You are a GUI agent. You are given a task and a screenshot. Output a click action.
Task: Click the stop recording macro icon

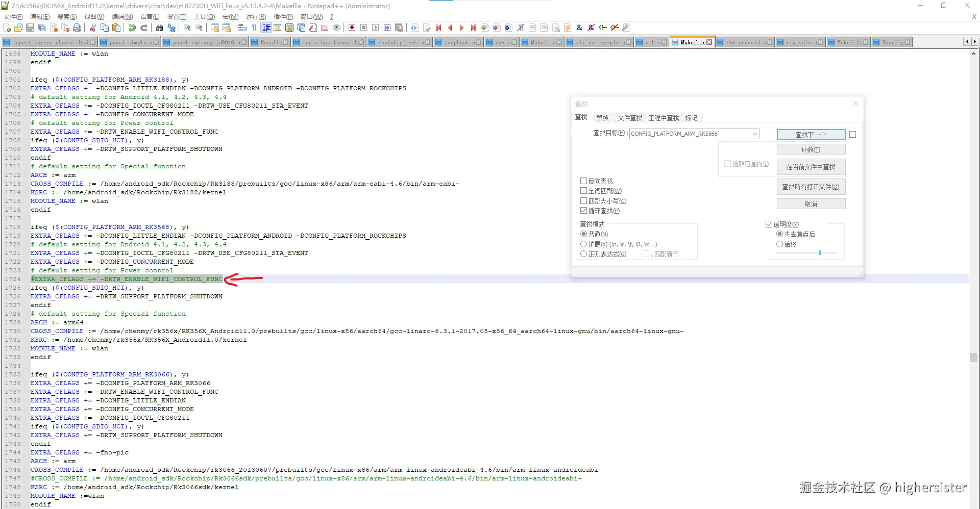(x=364, y=28)
